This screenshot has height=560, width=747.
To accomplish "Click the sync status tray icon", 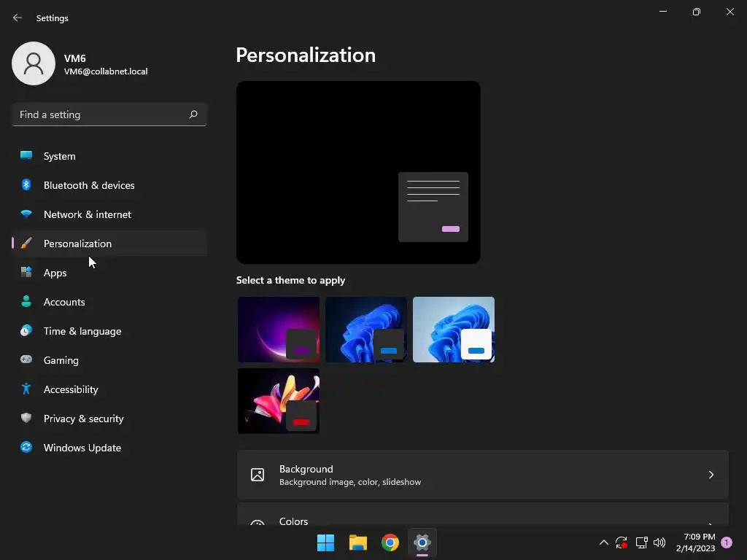I will tap(622, 542).
